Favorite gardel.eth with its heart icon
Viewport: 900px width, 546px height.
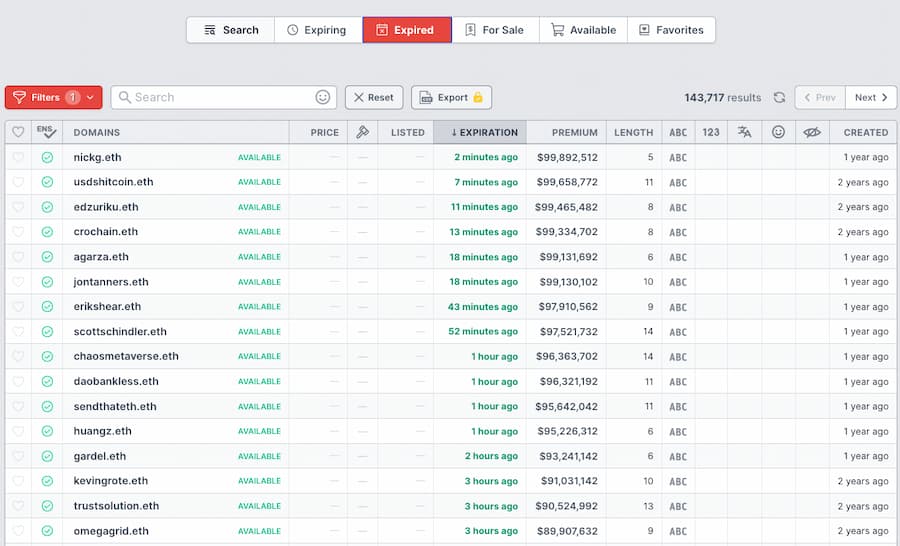coord(18,456)
